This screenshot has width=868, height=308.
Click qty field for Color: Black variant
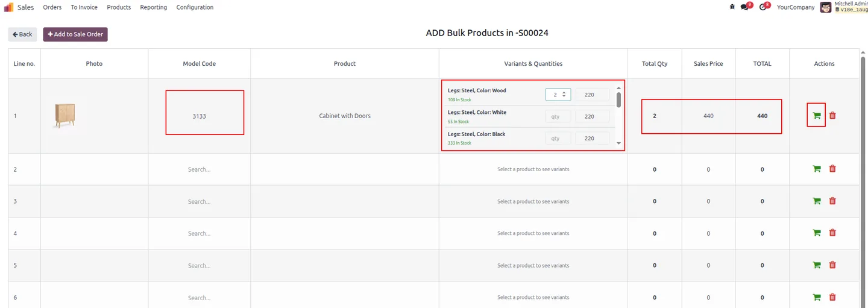558,138
